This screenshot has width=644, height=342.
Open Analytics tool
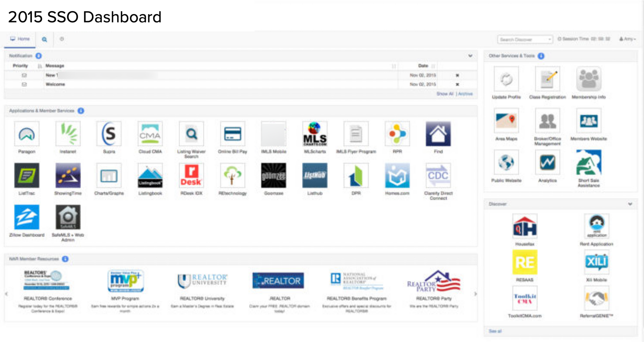pyautogui.click(x=548, y=162)
